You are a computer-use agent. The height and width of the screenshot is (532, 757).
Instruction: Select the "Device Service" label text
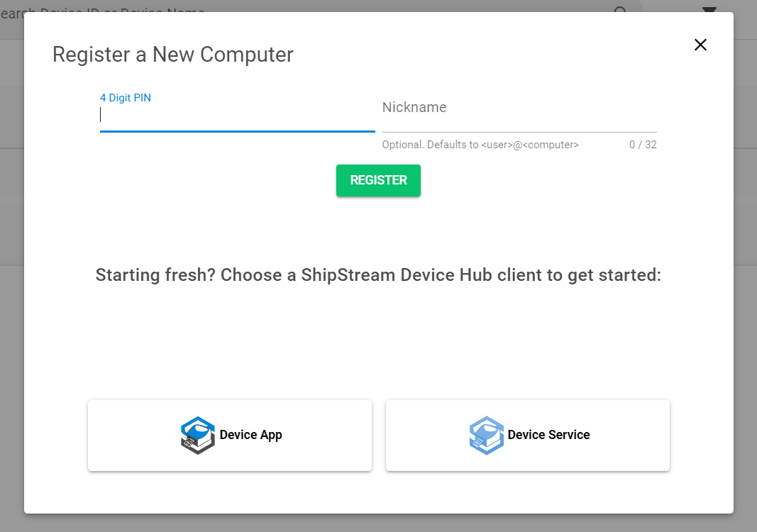coord(548,435)
